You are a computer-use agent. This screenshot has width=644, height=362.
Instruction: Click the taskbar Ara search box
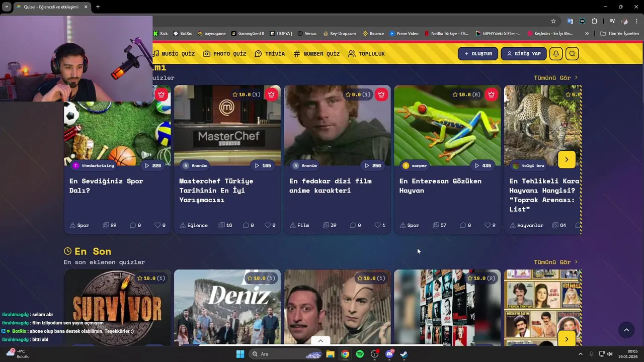tap(286, 354)
